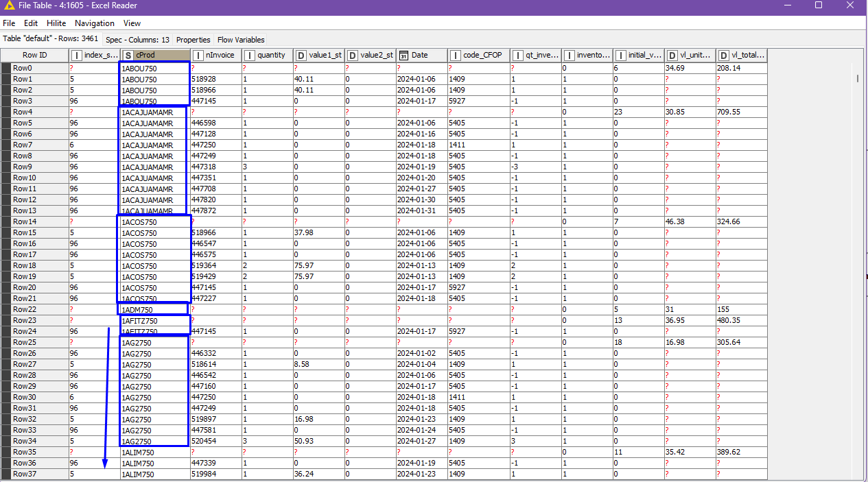Screen dimensions: 868x482
Task: Open the Flow Variables tab
Action: tap(241, 39)
